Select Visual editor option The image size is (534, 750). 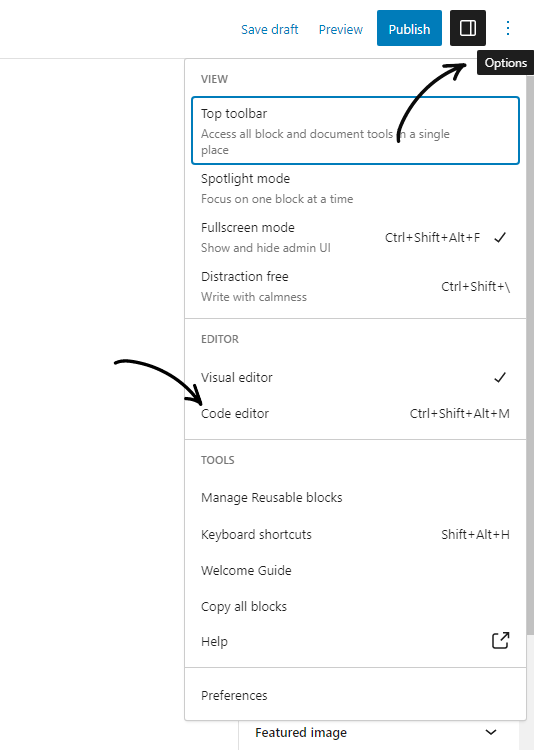tap(355, 377)
